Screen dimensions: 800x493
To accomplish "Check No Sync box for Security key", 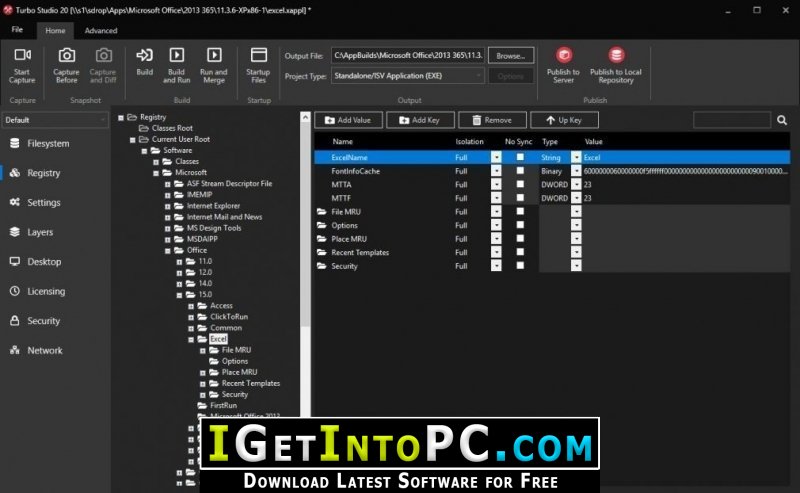I will (520, 265).
